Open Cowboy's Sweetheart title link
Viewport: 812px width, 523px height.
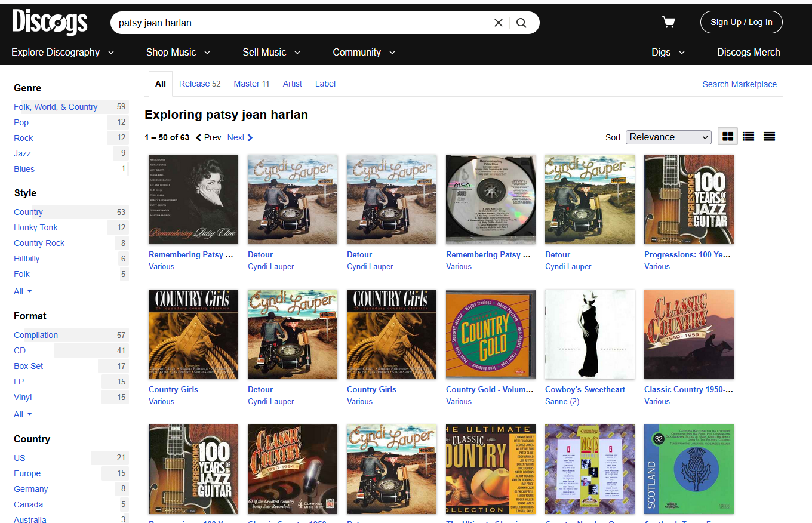585,389
